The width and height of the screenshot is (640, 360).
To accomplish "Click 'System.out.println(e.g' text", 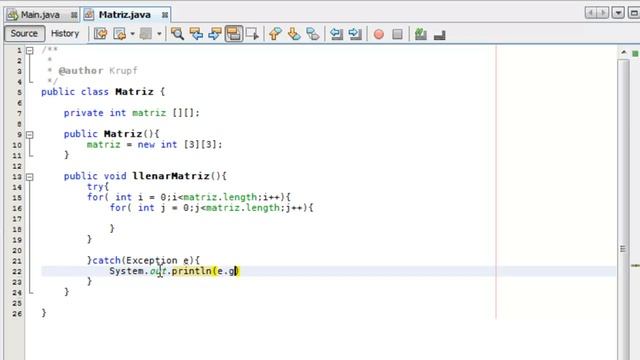I will coord(173,271).
